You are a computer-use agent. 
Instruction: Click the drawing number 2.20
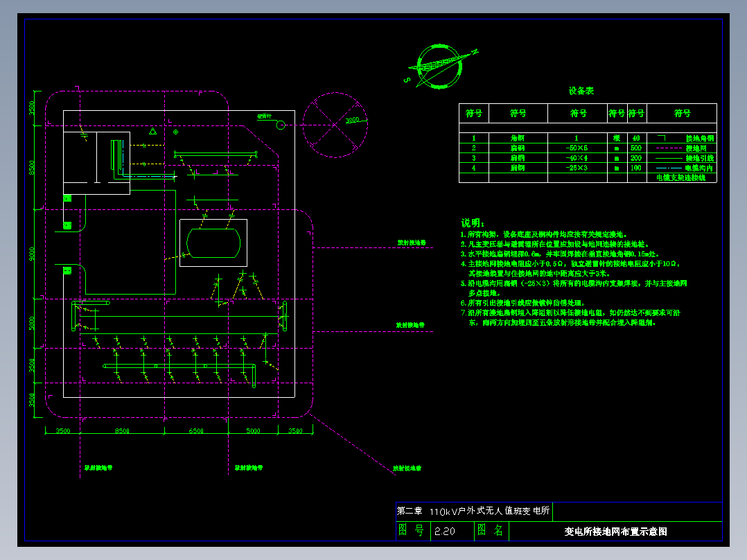click(445, 532)
